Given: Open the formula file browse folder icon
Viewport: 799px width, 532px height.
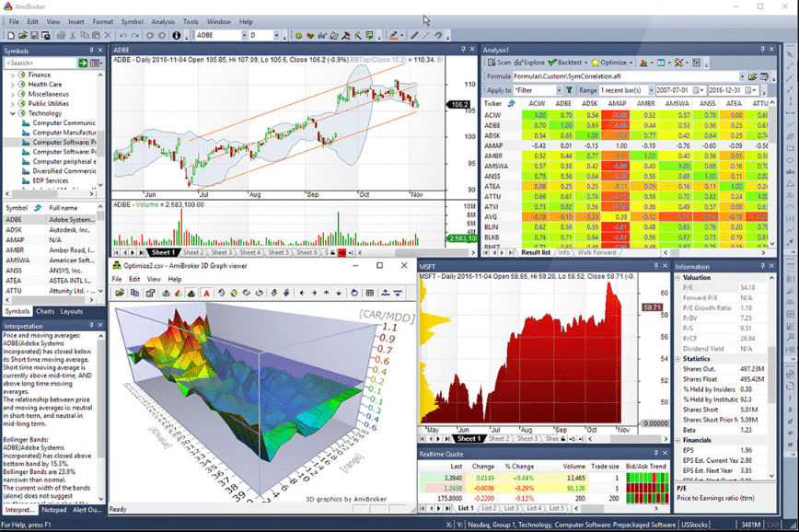Looking at the screenshot, I should [752, 76].
